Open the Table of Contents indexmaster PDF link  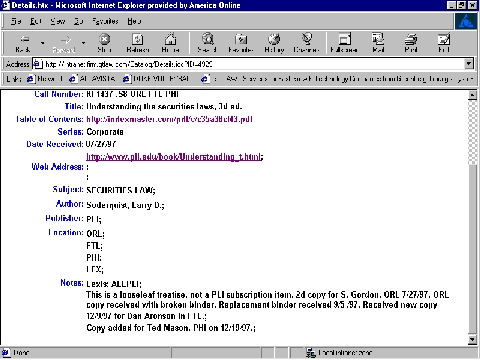169,119
